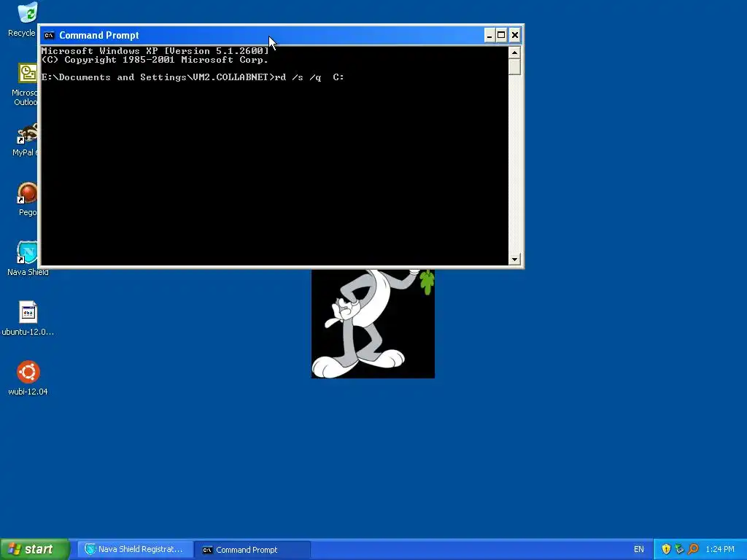Click the 'rd /s /q C:' command text

309,77
